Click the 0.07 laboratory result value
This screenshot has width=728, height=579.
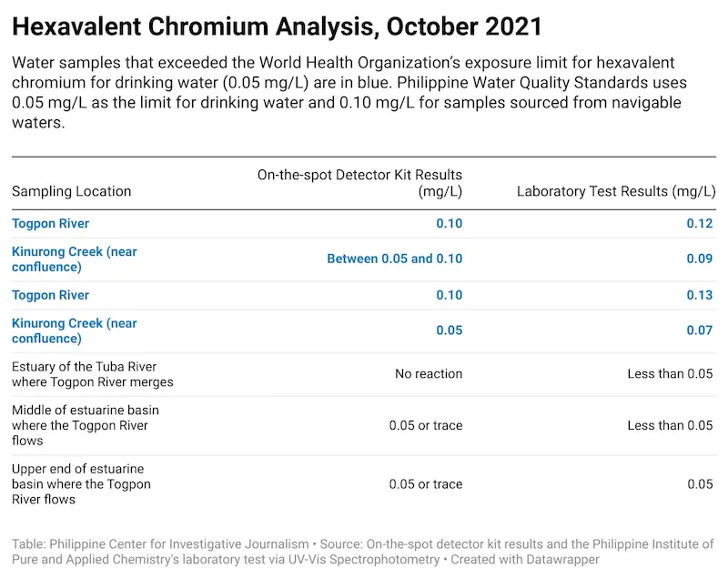(699, 330)
